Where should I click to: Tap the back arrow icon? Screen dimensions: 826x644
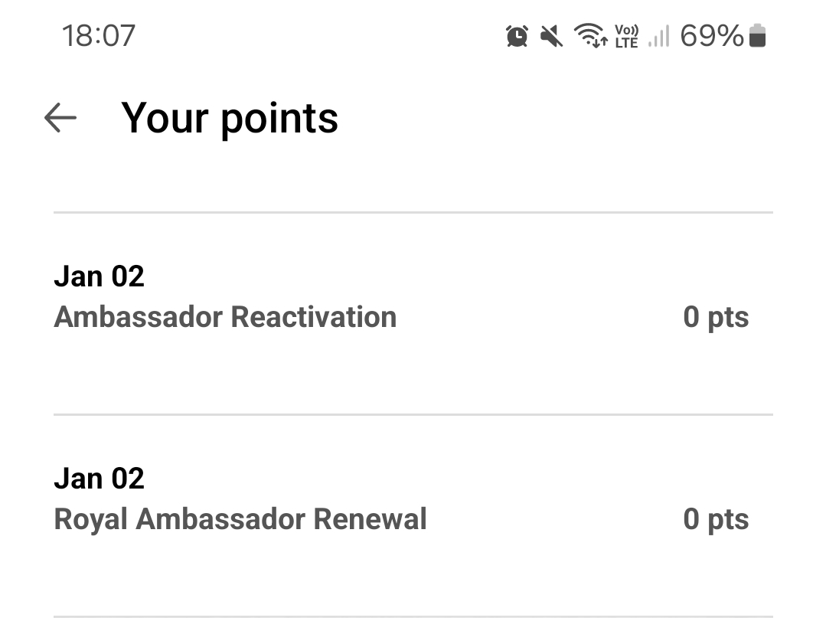tap(60, 117)
